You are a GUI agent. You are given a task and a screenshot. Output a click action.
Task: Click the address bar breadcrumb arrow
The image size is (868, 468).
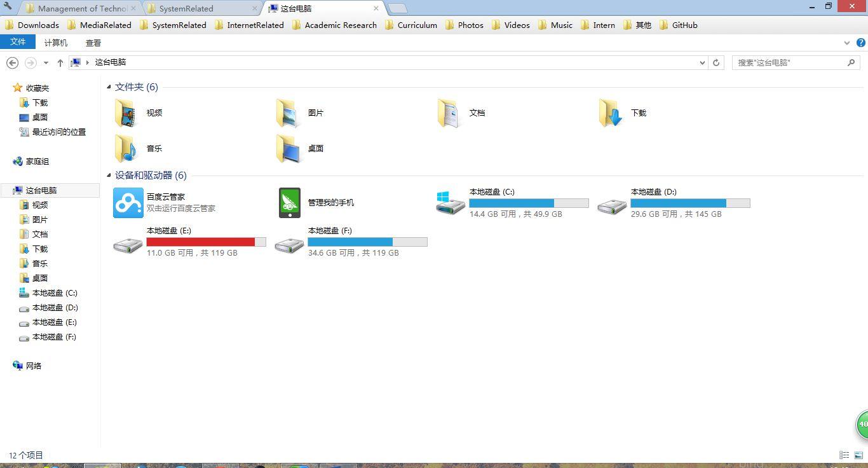click(88, 62)
